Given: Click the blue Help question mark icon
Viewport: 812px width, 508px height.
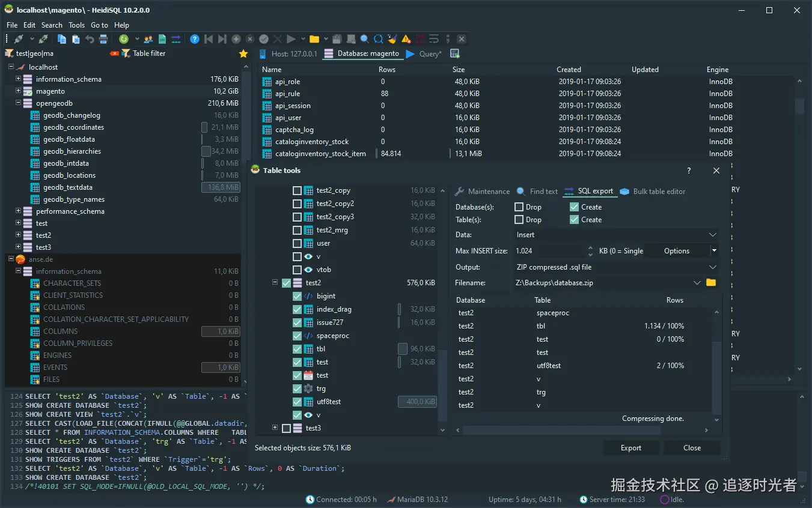Looking at the screenshot, I should pyautogui.click(x=195, y=39).
